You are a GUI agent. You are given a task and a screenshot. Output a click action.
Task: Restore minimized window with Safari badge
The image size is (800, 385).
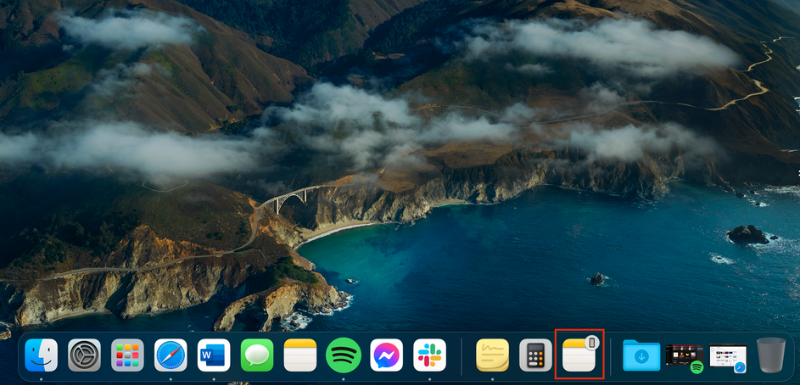(728, 358)
